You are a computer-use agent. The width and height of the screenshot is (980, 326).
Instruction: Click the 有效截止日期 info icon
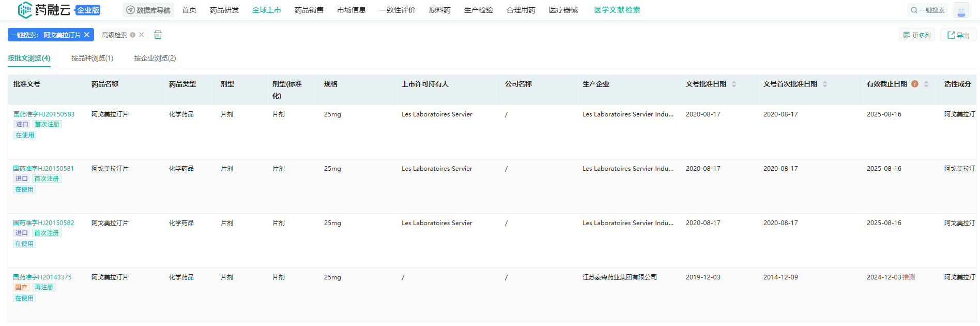915,84
